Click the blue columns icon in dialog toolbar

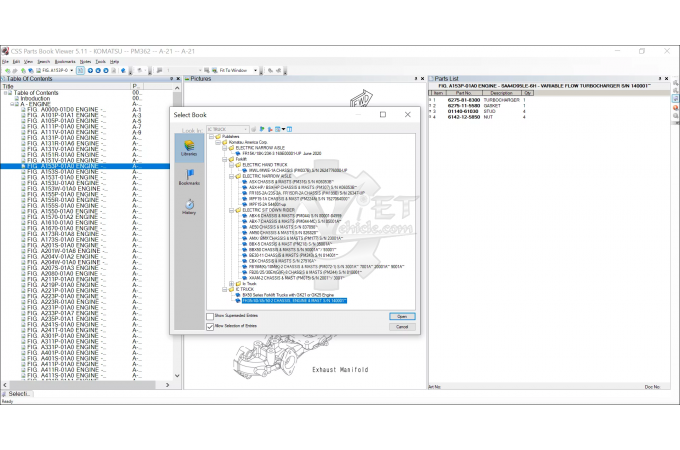290,129
